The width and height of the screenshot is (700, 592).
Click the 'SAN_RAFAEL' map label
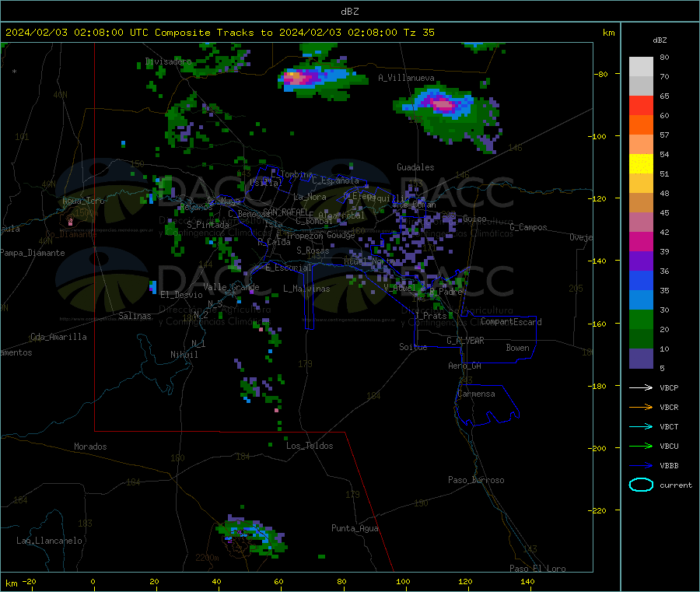tap(285, 212)
